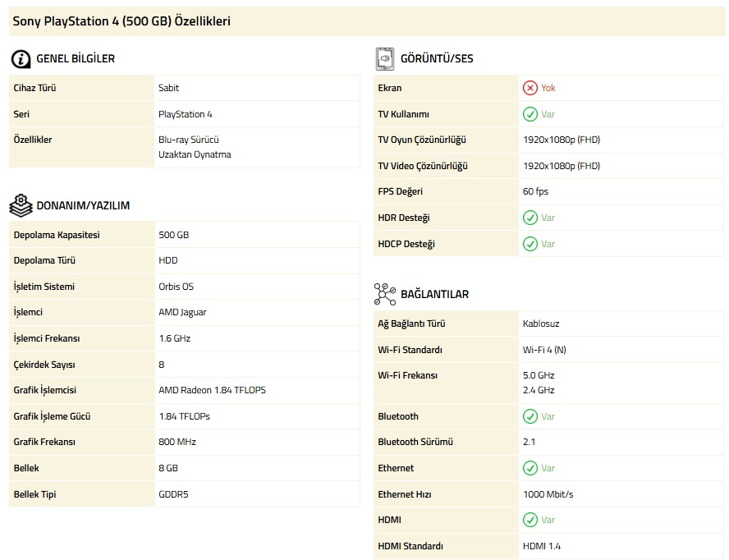This screenshot has width=729, height=560.
Task: Click the green check in HDCP Desteği row
Action: [530, 244]
